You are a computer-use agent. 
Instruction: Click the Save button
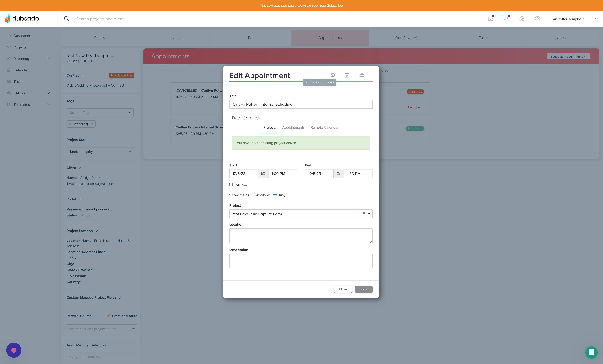coord(364,289)
